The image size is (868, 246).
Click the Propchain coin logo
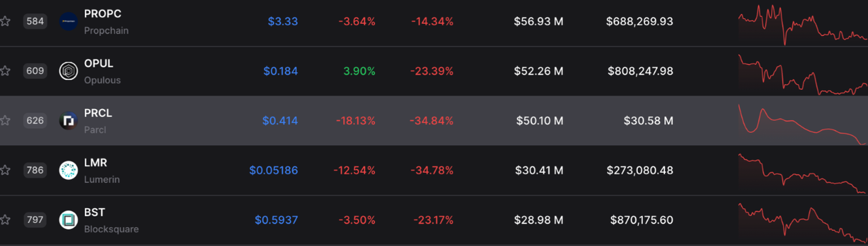coord(68,22)
